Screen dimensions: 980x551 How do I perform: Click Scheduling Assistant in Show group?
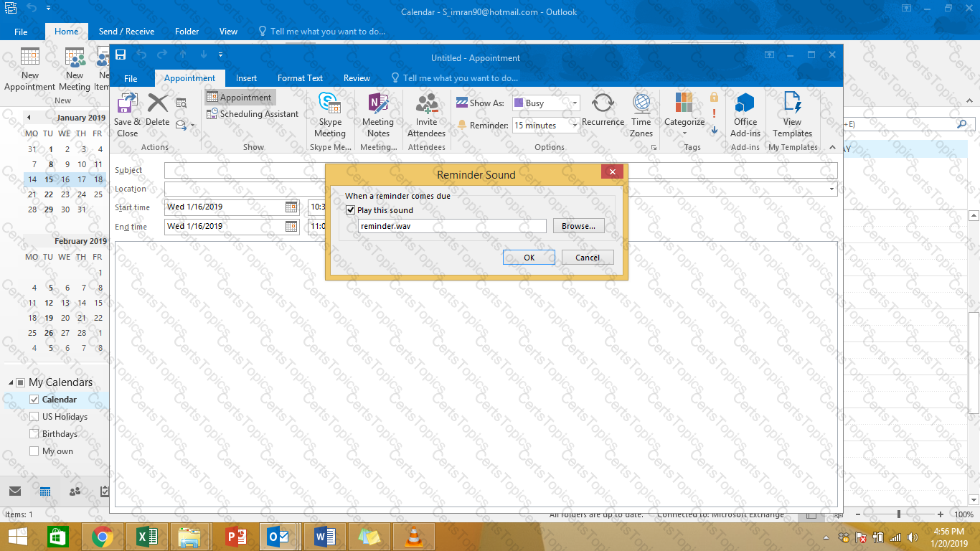253,114
